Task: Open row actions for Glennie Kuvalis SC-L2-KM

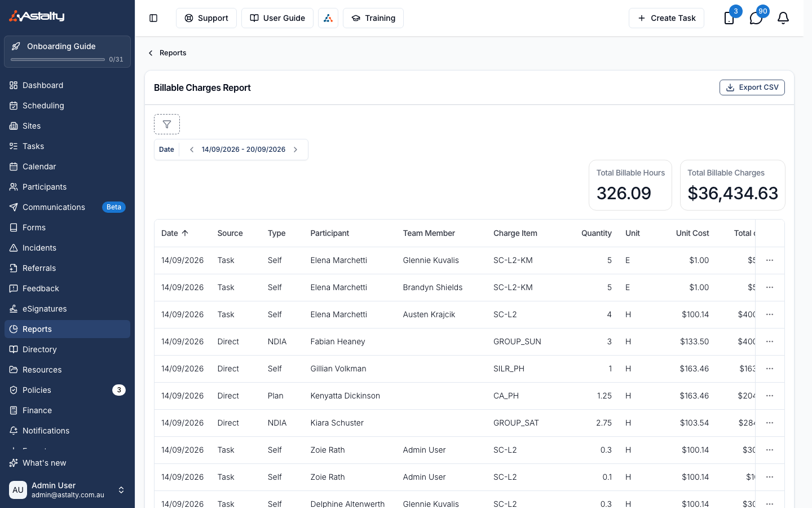Action: [x=770, y=260]
